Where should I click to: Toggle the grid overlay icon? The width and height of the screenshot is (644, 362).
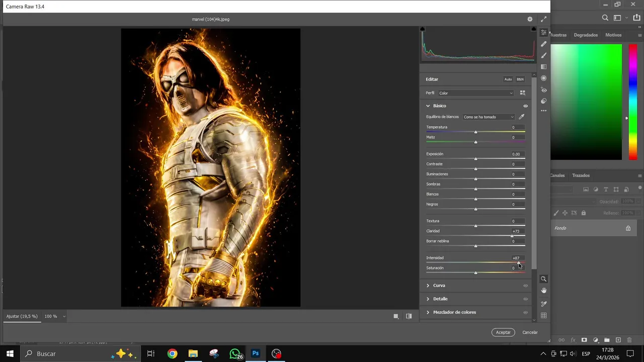543,316
